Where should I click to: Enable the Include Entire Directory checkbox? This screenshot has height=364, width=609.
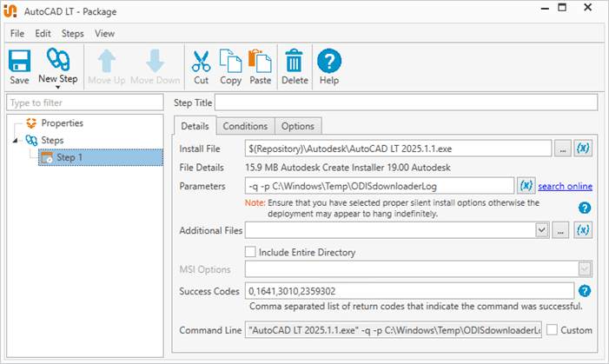250,252
